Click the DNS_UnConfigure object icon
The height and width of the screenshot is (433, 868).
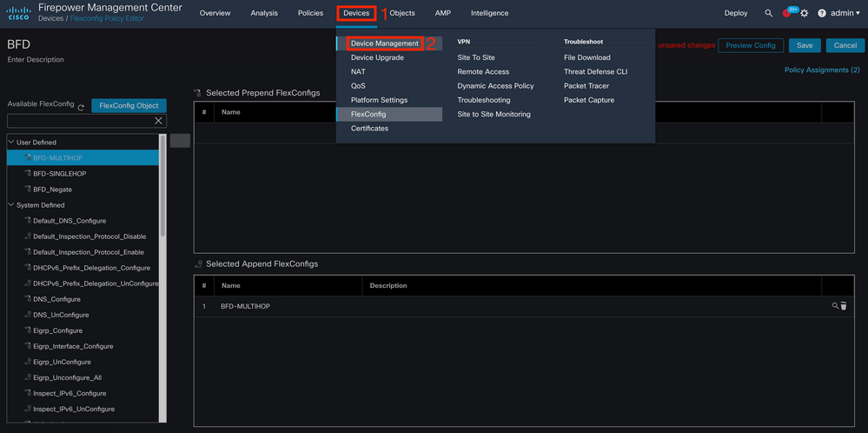click(28, 315)
